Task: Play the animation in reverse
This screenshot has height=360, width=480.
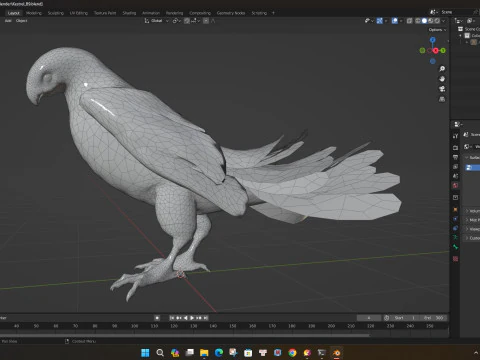Action: tap(186, 318)
